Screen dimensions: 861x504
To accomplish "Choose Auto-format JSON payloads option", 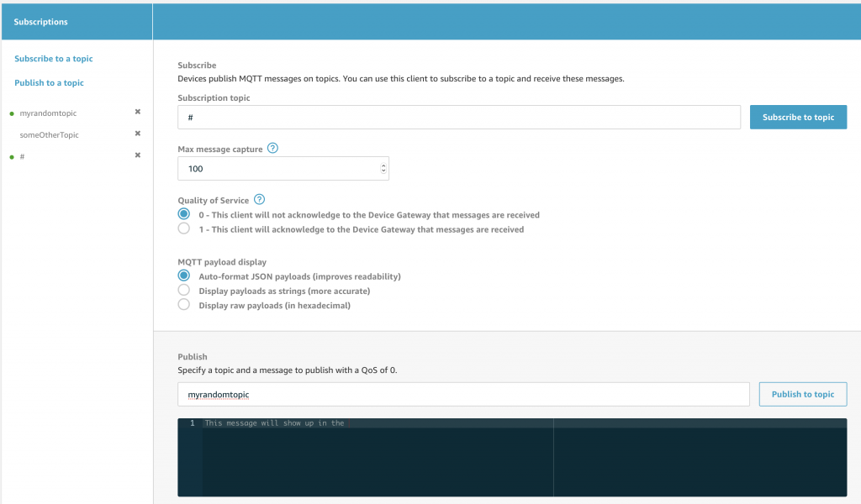I will [184, 276].
